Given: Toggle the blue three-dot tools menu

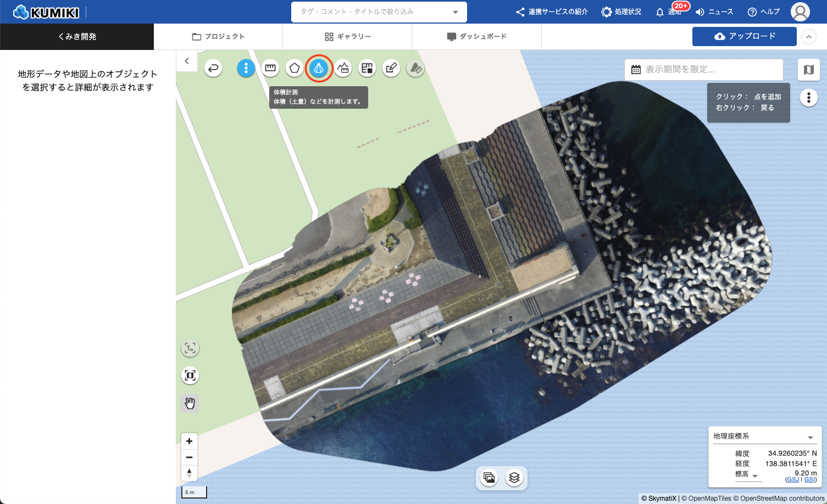Looking at the screenshot, I should click(246, 68).
